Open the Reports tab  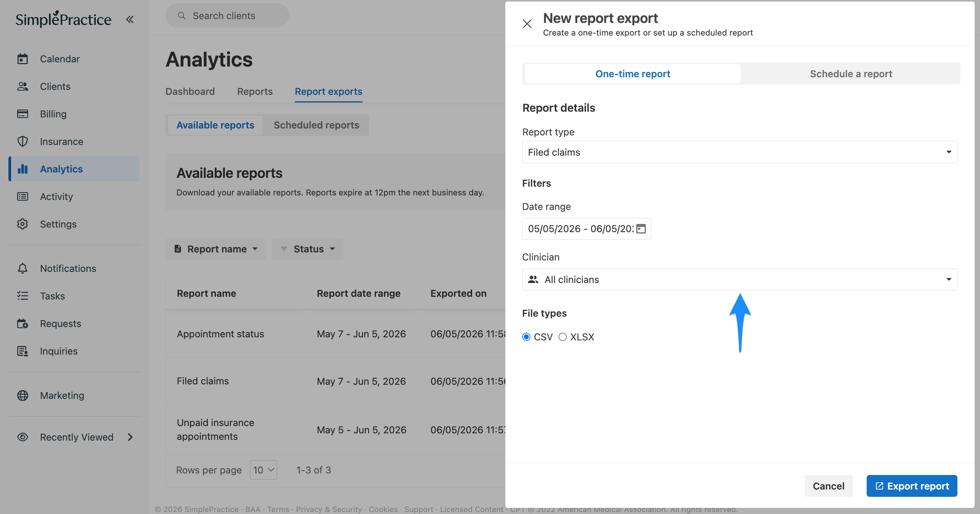pyautogui.click(x=255, y=91)
